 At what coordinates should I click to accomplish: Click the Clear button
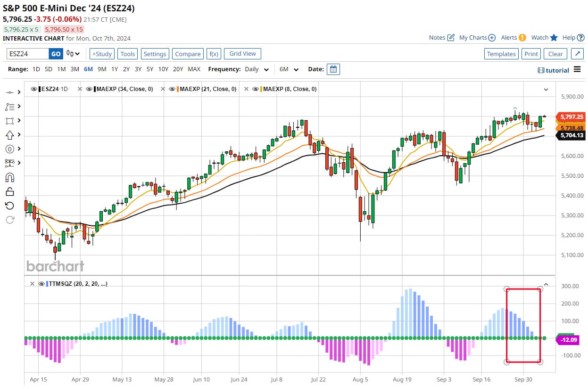[x=555, y=54]
